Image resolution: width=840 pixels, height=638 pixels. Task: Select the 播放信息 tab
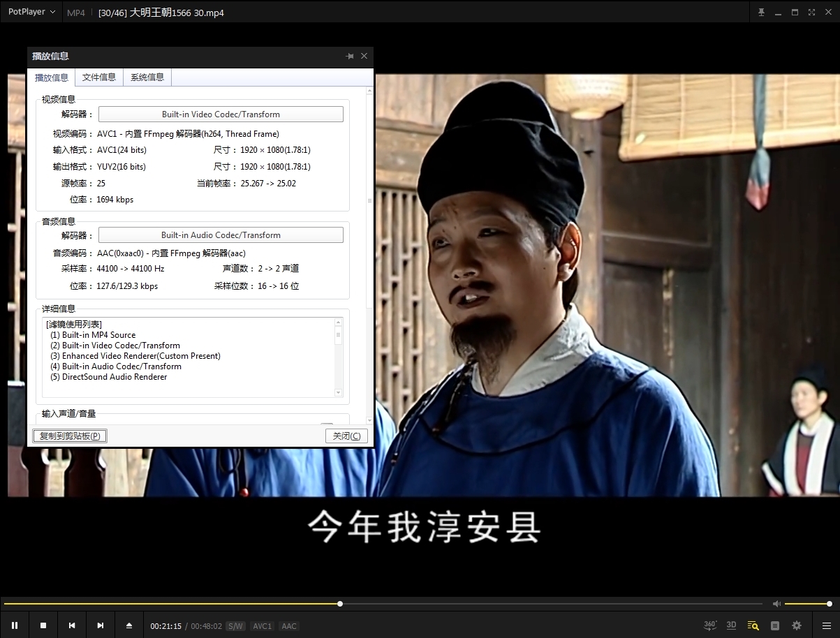coord(52,77)
